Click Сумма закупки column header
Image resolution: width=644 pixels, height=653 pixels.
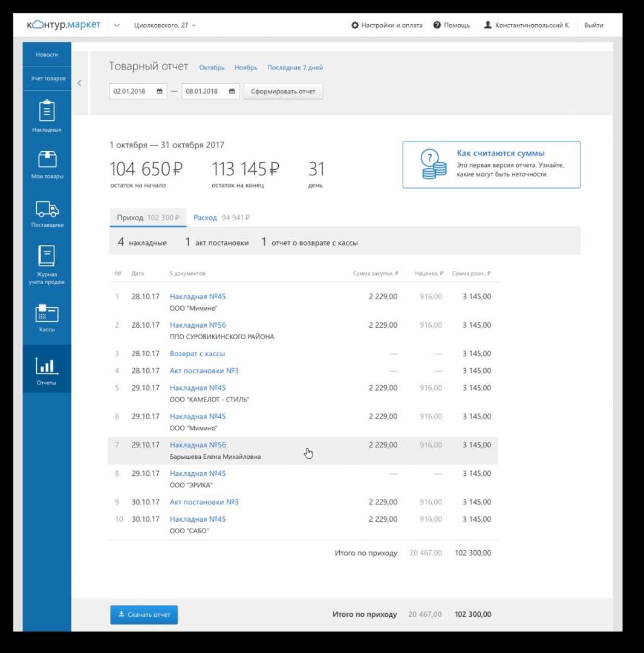pos(376,274)
